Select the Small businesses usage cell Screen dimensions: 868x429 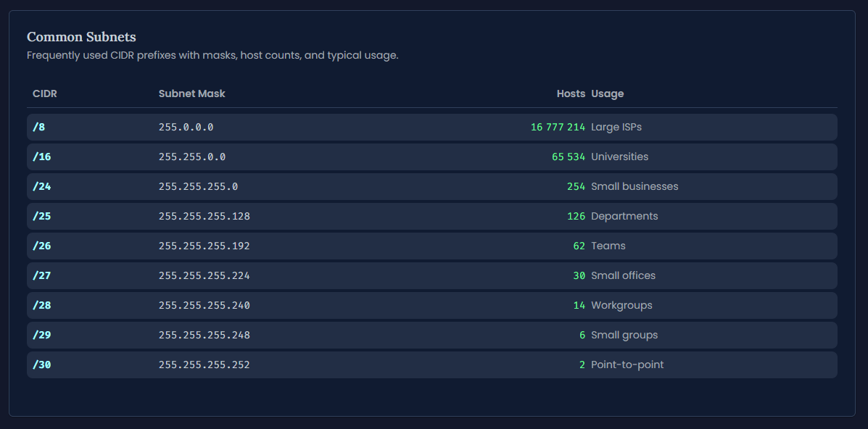[x=635, y=186]
